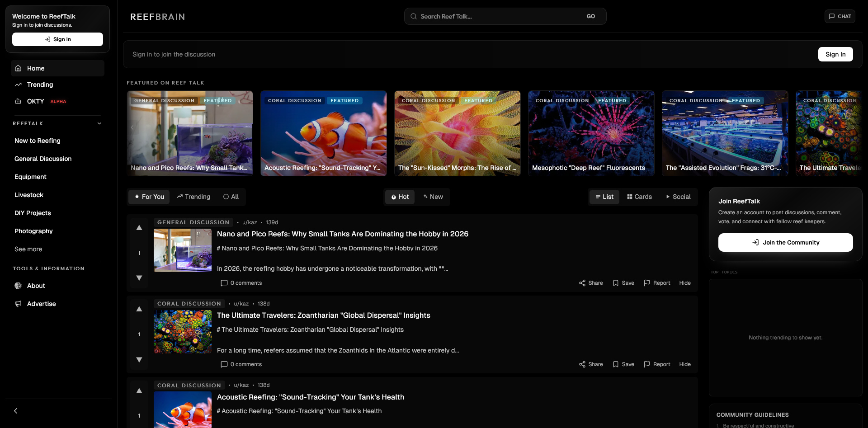Open Photography category
The height and width of the screenshot is (428, 868).
[x=33, y=231]
